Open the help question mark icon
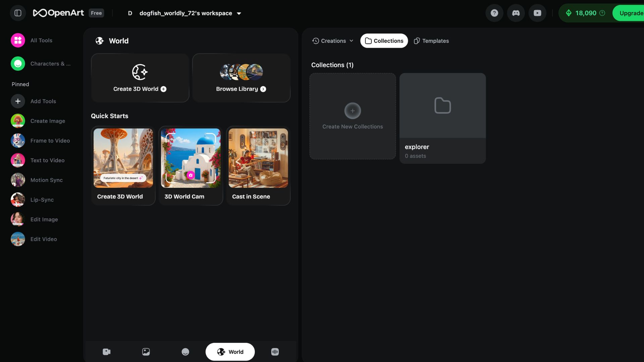 (494, 13)
